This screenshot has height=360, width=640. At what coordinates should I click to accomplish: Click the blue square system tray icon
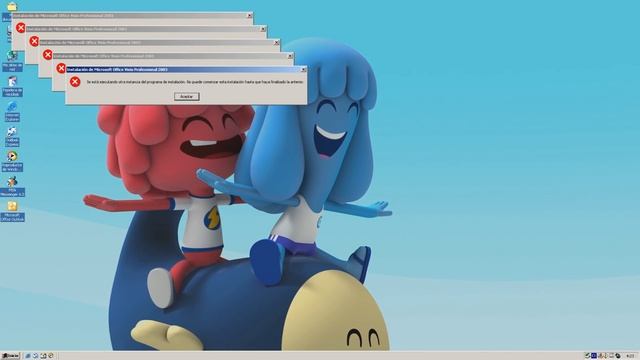click(x=594, y=356)
